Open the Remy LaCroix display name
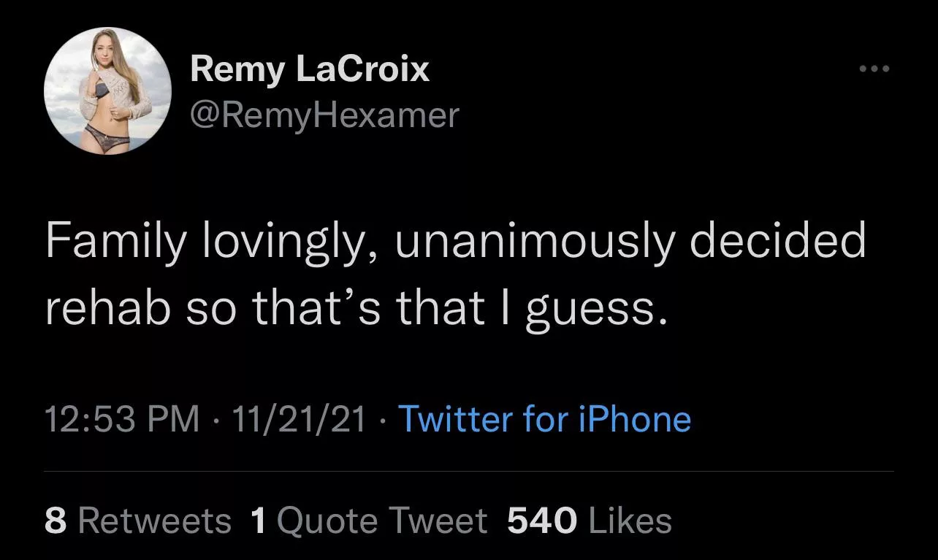 click(x=310, y=70)
